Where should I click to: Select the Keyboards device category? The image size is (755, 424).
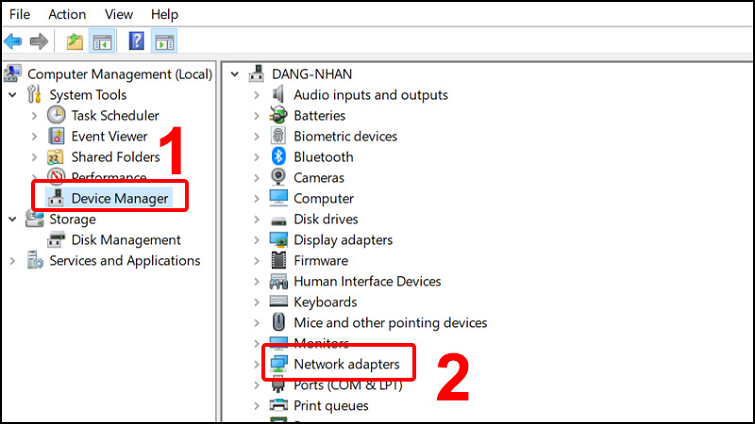pos(324,302)
